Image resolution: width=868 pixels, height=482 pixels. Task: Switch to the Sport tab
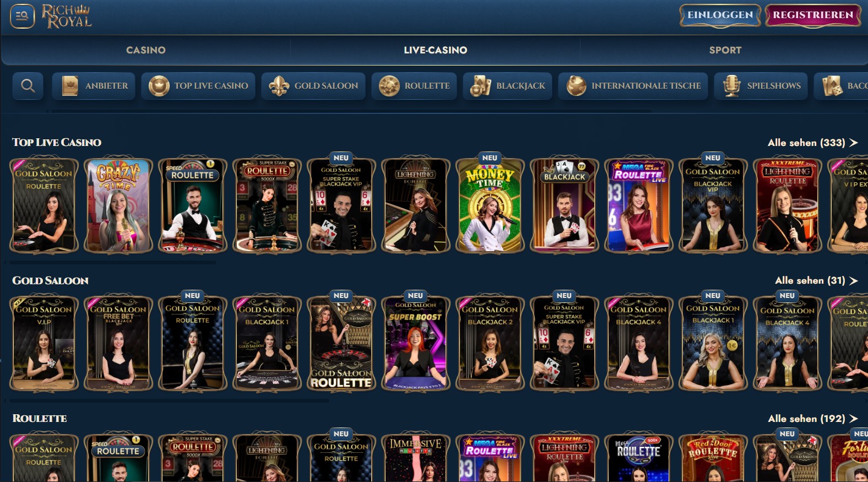click(725, 50)
